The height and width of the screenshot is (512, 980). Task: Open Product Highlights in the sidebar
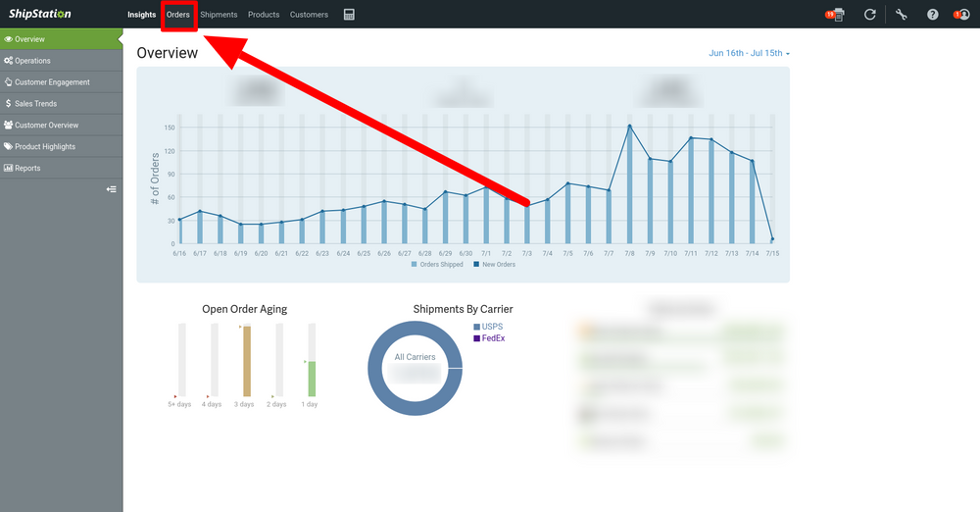tap(61, 146)
